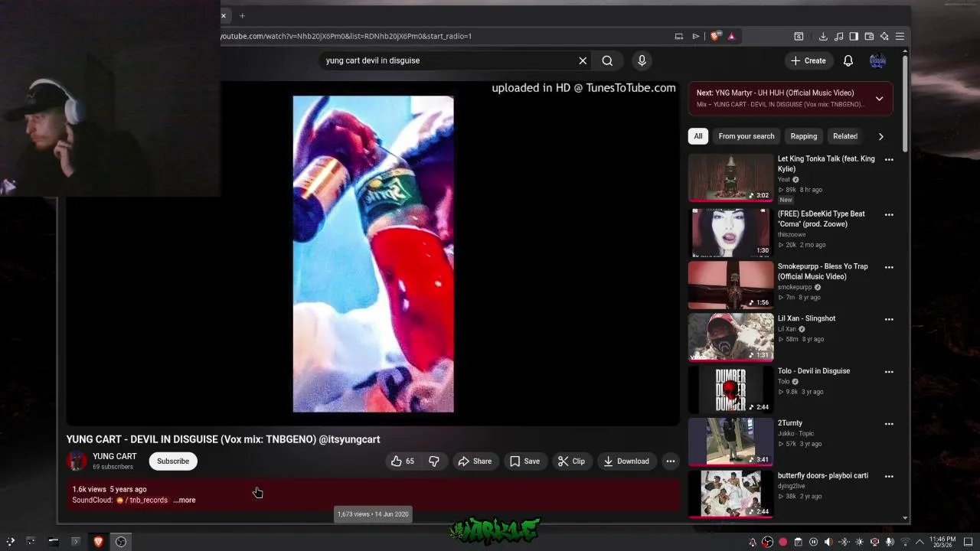Open the media control music note icon
Screen dimensions: 980x551
[x=838, y=36]
